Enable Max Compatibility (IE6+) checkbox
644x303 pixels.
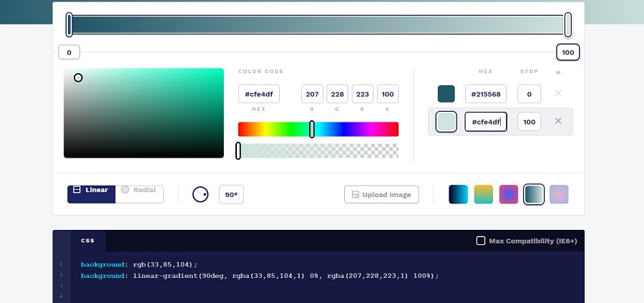coord(481,241)
